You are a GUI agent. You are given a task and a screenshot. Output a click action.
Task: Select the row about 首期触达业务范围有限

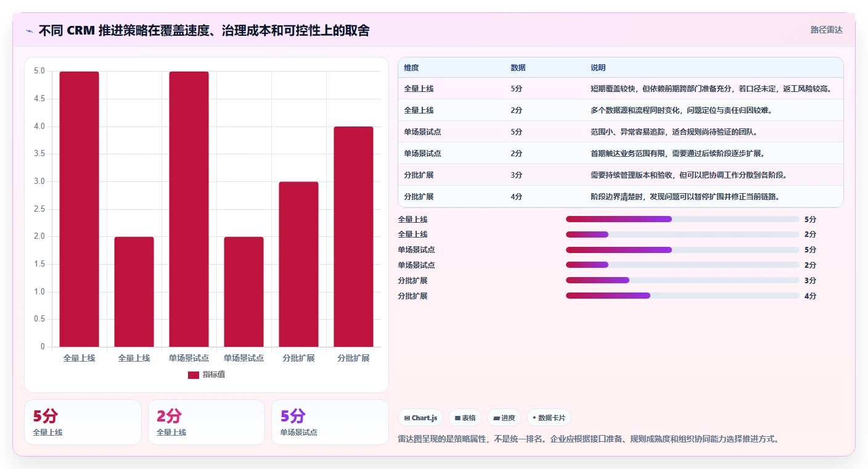pos(621,154)
